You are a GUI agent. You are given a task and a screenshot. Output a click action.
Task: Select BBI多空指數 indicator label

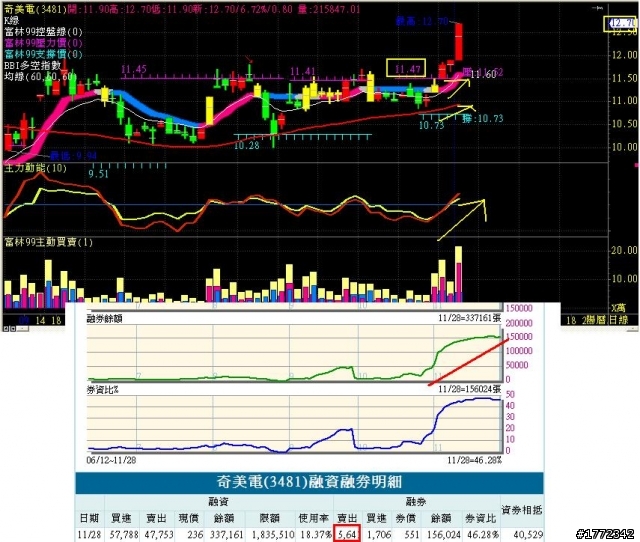coord(33,65)
